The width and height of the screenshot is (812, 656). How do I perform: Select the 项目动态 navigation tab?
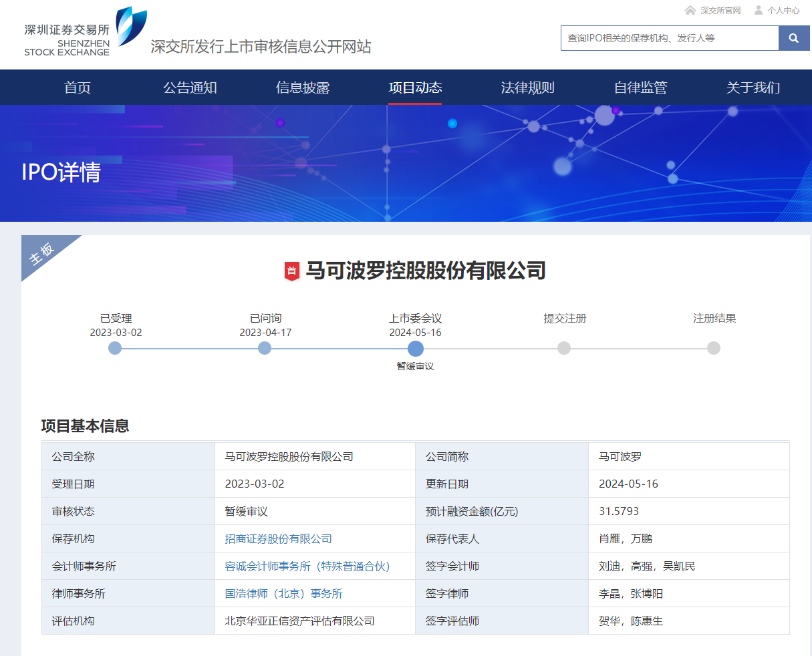coord(415,88)
